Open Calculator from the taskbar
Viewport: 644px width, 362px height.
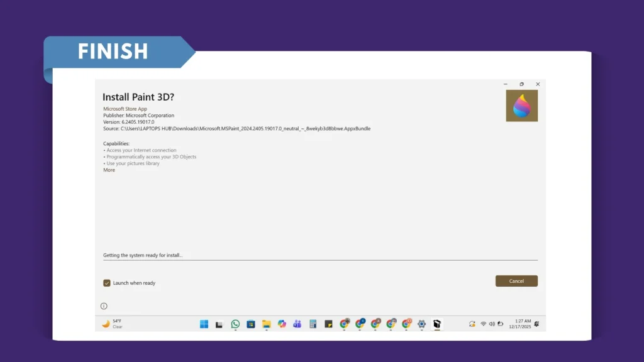(313, 324)
